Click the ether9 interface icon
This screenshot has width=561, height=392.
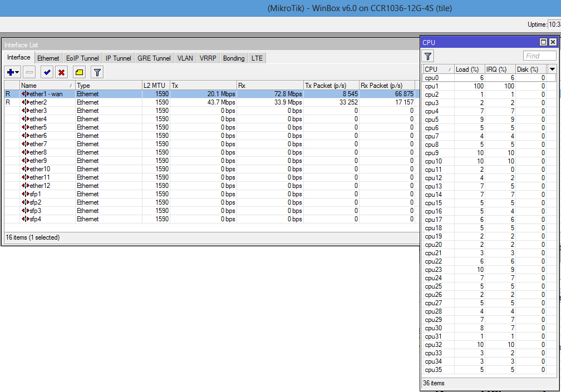(26, 161)
